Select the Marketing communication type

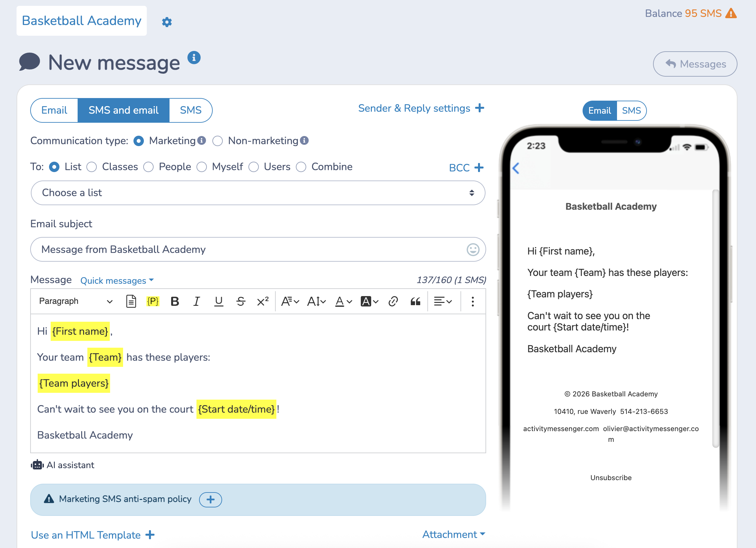coord(139,141)
